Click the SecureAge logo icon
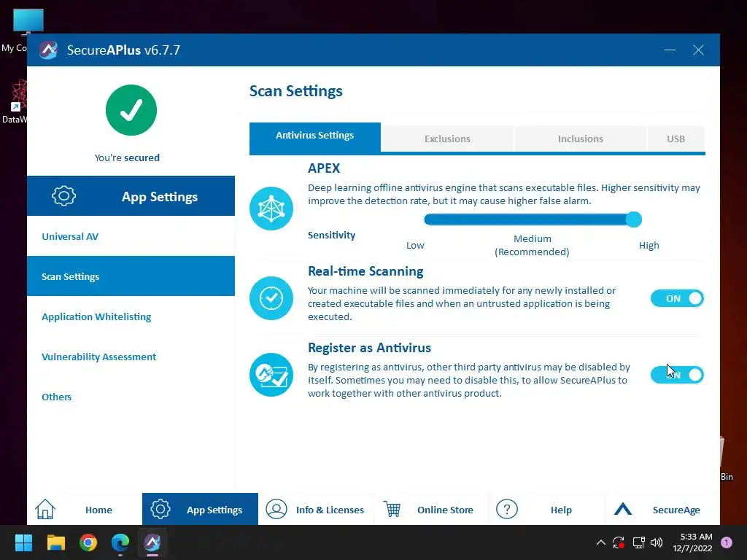747x560 pixels. 623,509
